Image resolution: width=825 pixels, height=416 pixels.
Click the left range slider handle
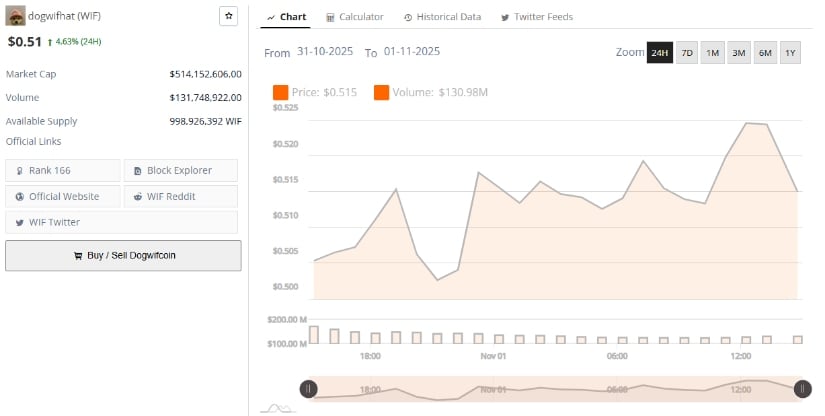point(310,389)
